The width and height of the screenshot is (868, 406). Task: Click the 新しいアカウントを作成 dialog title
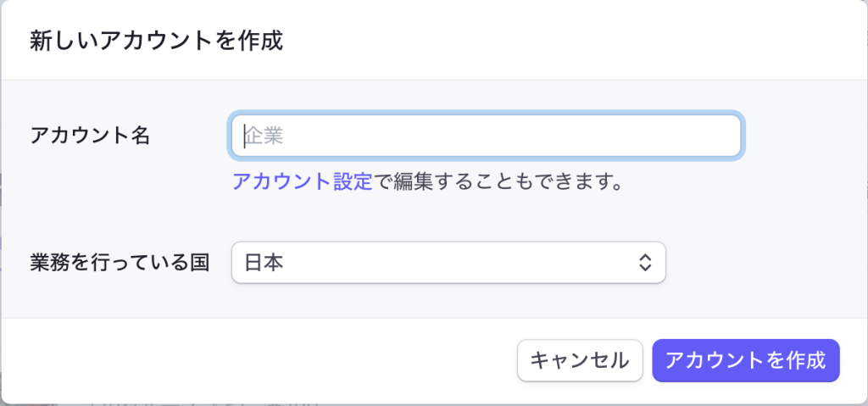[156, 41]
